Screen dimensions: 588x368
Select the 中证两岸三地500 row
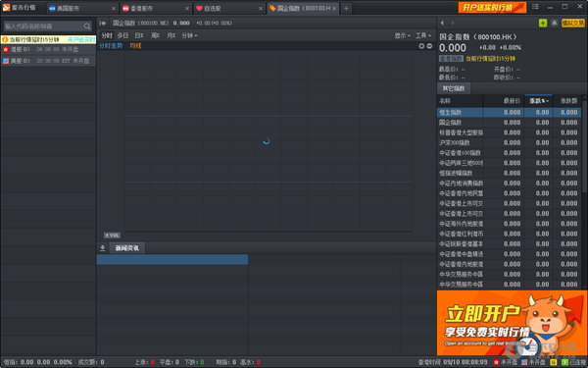tap(509, 163)
